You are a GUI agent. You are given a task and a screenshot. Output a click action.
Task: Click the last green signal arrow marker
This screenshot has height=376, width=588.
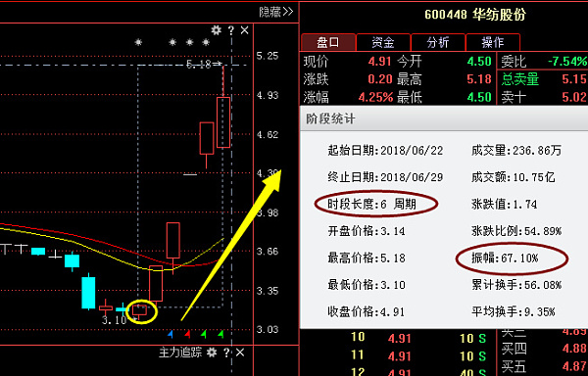220,334
